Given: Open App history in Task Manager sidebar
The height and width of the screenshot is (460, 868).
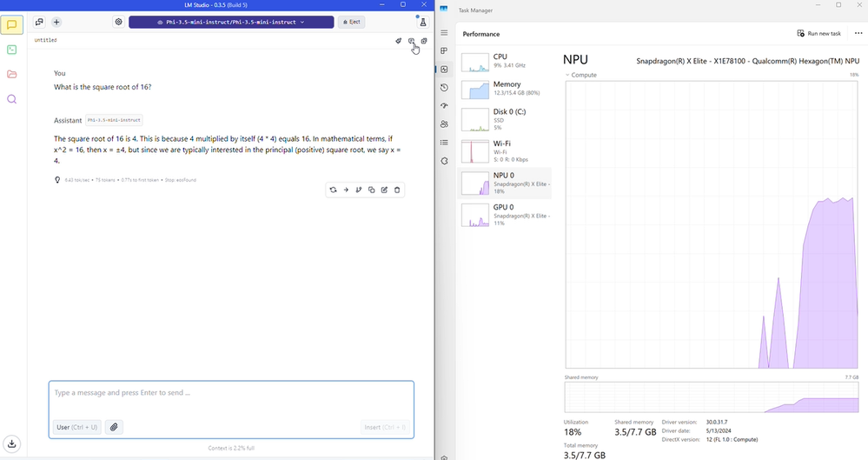Looking at the screenshot, I should (444, 88).
